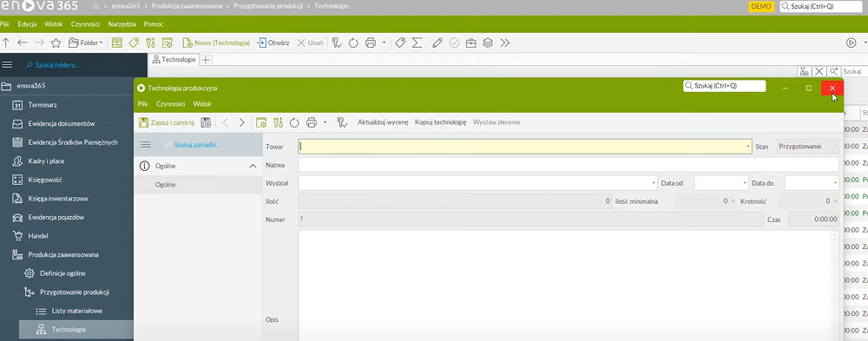
Task: Collapse the Ogólne section chevron
Action: click(x=253, y=166)
